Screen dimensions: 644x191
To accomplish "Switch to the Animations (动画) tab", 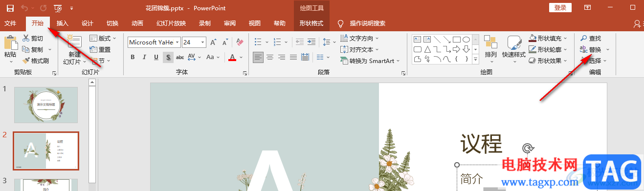I will click(x=137, y=23).
